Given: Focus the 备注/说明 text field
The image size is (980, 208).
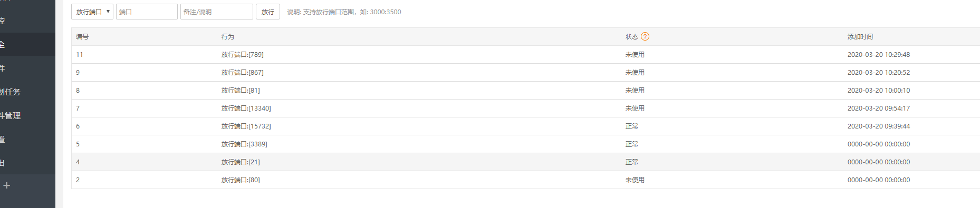Looking at the screenshot, I should 217,12.
